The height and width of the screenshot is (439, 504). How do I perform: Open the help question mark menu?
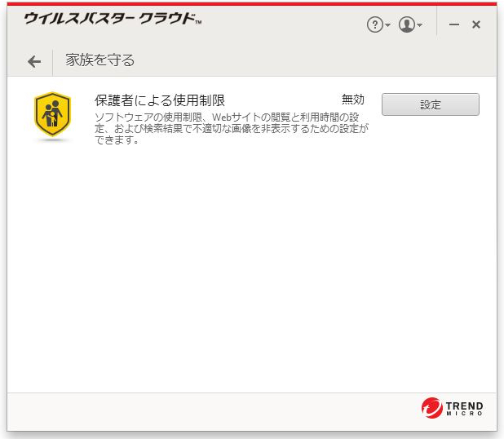[x=378, y=24]
